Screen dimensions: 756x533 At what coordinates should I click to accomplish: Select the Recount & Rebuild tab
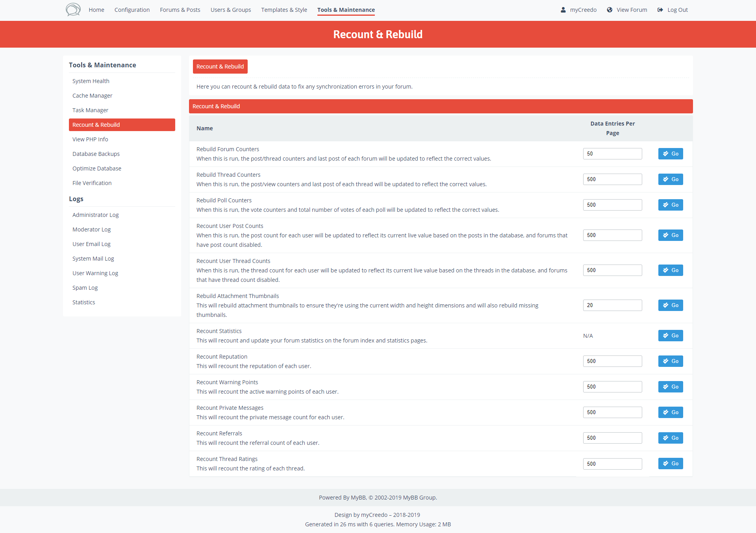[220, 67]
